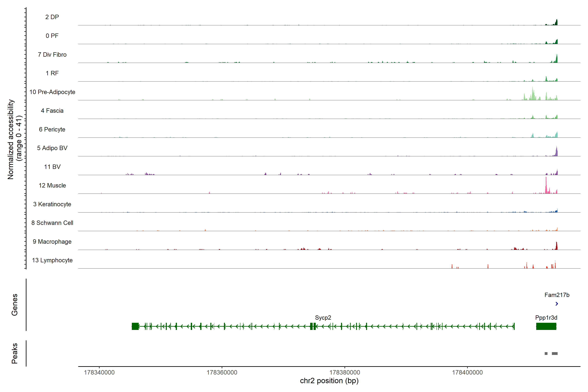Select the 13 Lymphocyte track label
The width and height of the screenshot is (588, 392).
click(52, 260)
